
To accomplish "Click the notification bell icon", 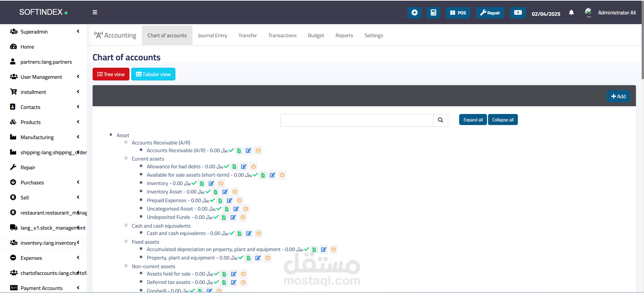I will (571, 13).
